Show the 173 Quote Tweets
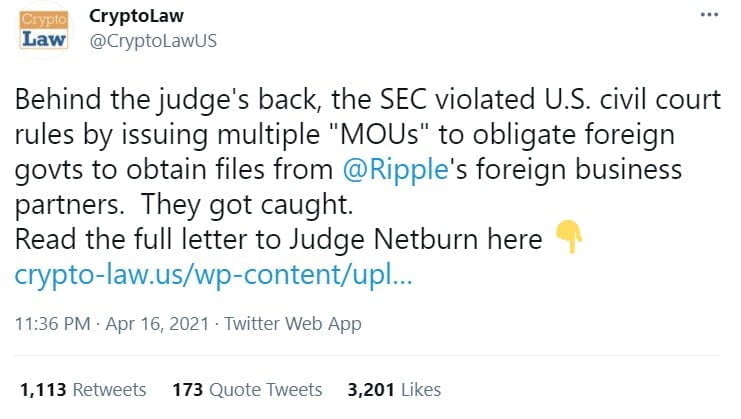 click(247, 389)
